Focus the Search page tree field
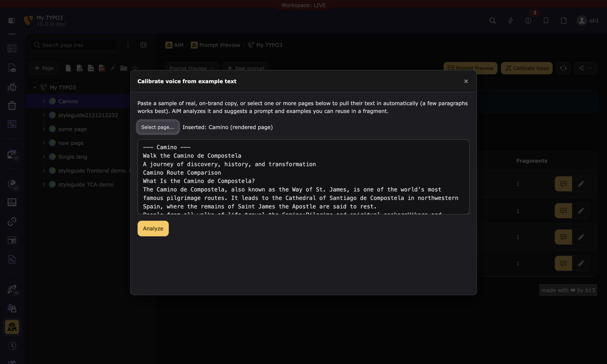The width and height of the screenshot is (607, 364). [x=74, y=45]
